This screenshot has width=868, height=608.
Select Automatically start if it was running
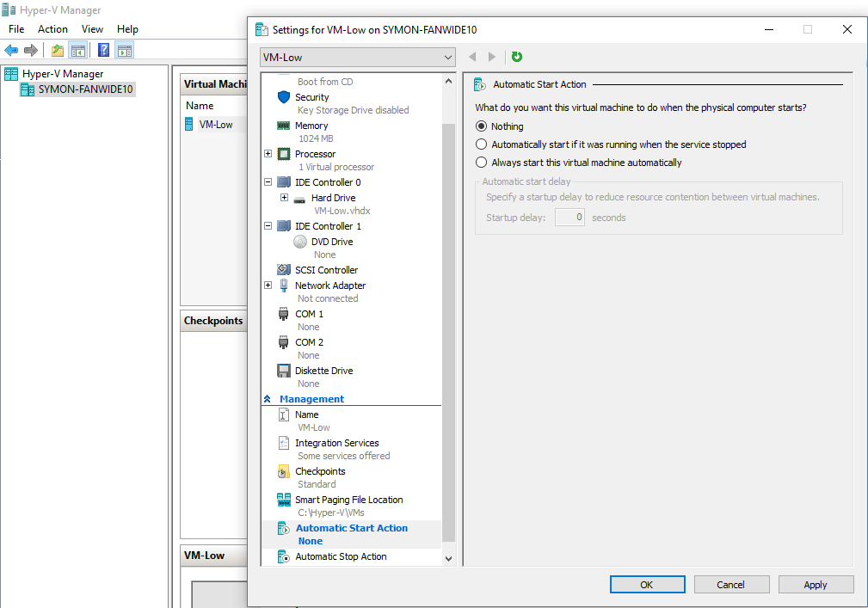click(x=481, y=144)
